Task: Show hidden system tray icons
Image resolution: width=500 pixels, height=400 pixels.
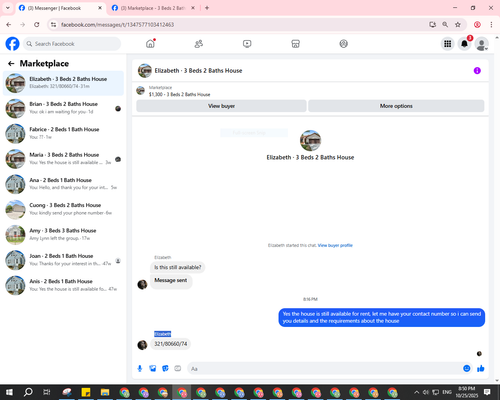Action: [x=416, y=392]
